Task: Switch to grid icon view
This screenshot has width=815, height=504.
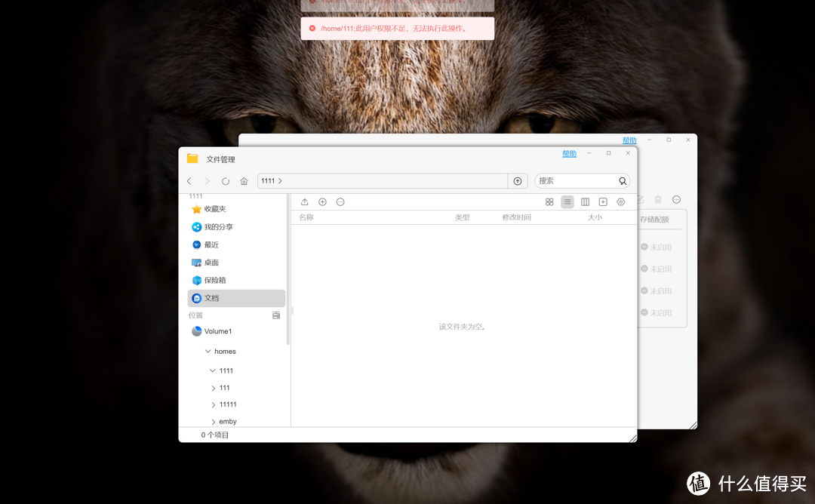Action: [x=549, y=201]
